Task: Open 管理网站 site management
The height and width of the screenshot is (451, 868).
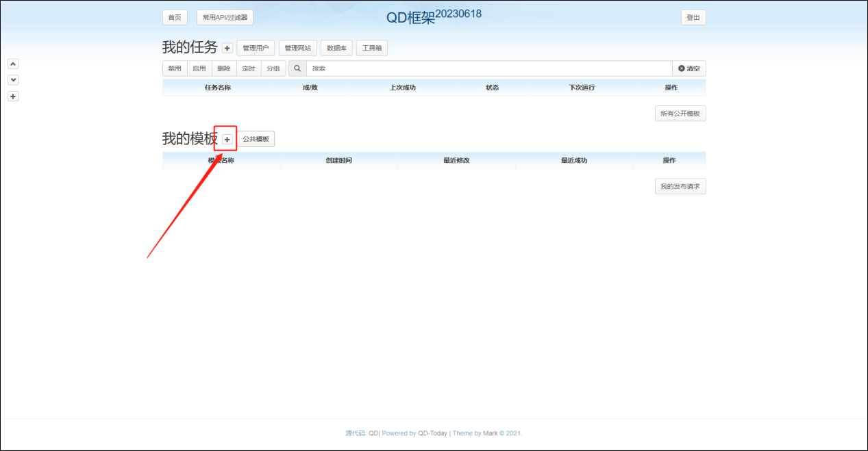Action: (x=297, y=49)
